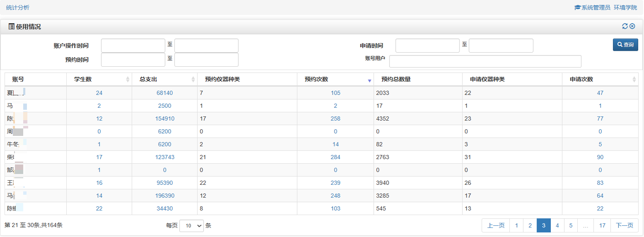The width and height of the screenshot is (644, 237).
Task: Sort table by 总支出 column arrows
Action: (193, 80)
